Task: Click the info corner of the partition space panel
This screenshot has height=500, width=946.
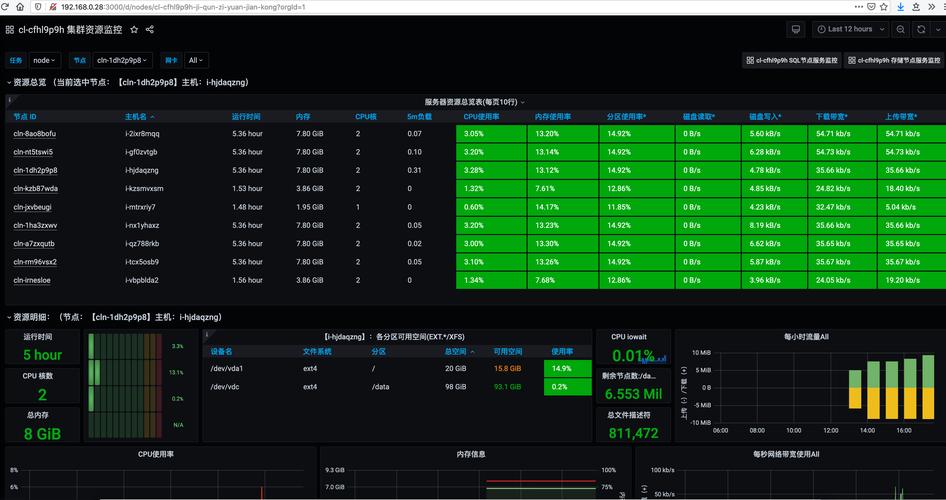Action: point(207,334)
